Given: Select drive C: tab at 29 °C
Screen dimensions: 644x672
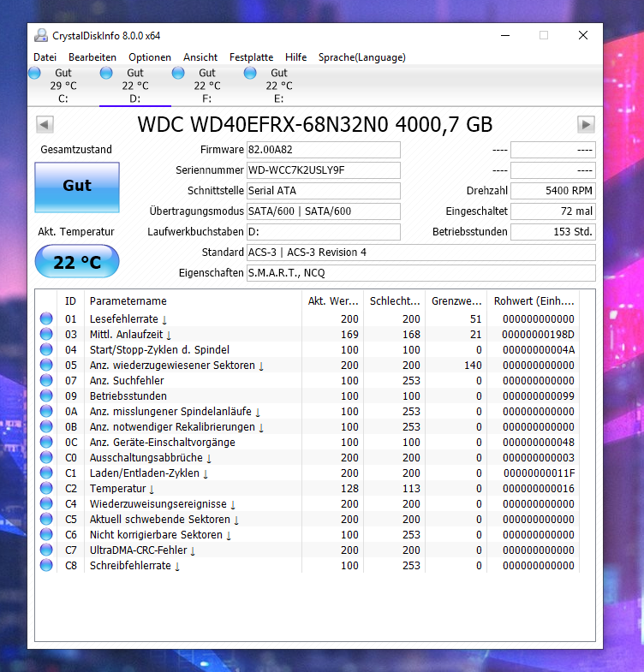Looking at the screenshot, I should [x=63, y=86].
